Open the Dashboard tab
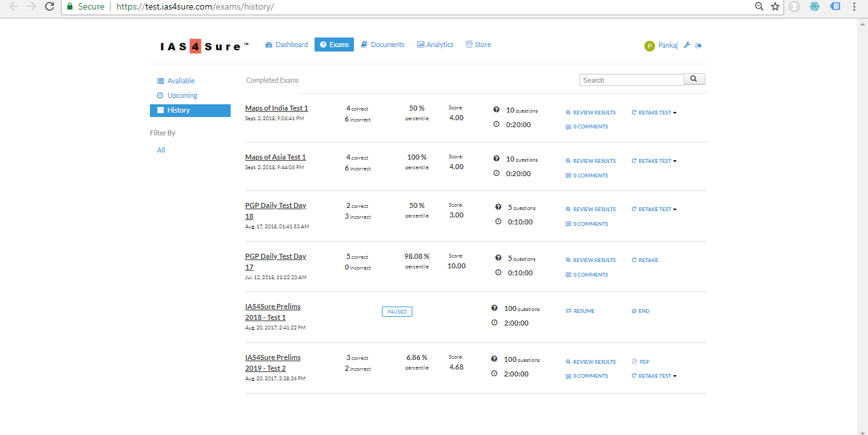The image size is (868, 435). click(x=287, y=45)
